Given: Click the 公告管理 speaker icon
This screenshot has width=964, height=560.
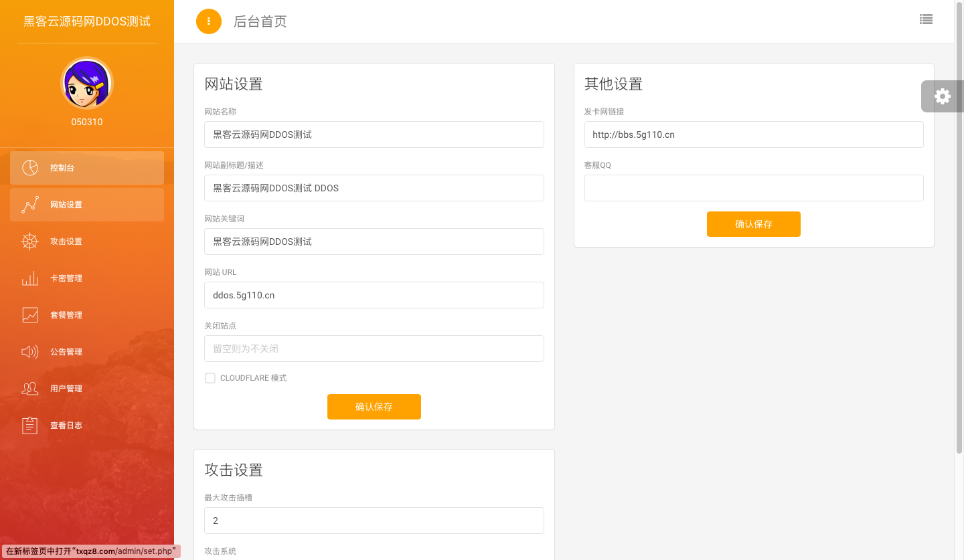Looking at the screenshot, I should (30, 352).
